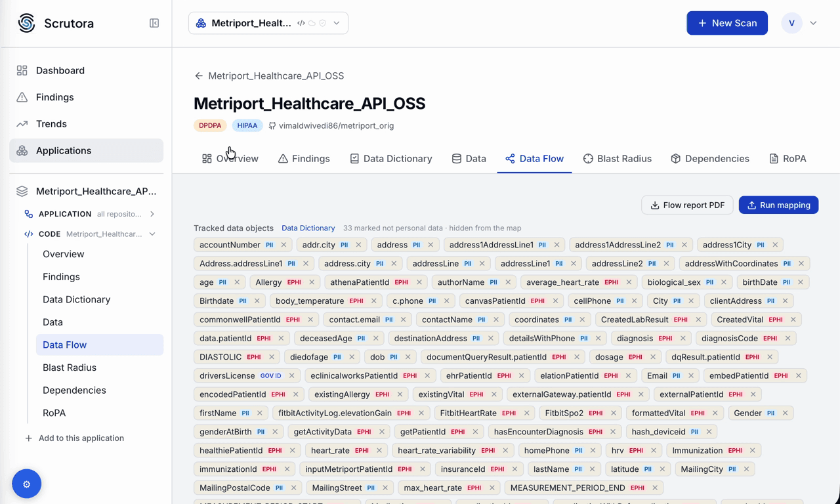840x504 pixels.
Task: Select Overview in the sidebar tree
Action: coord(100,254)
